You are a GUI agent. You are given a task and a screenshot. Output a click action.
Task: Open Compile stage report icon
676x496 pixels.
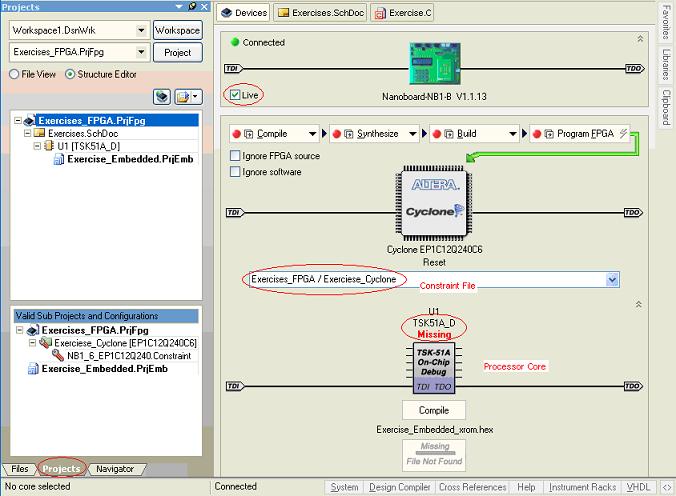tap(249, 134)
